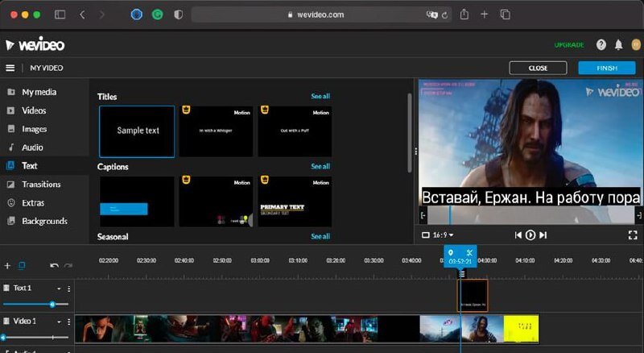Image resolution: width=644 pixels, height=353 pixels.
Task: Select the blue bar caption template
Action: pyautogui.click(x=137, y=201)
